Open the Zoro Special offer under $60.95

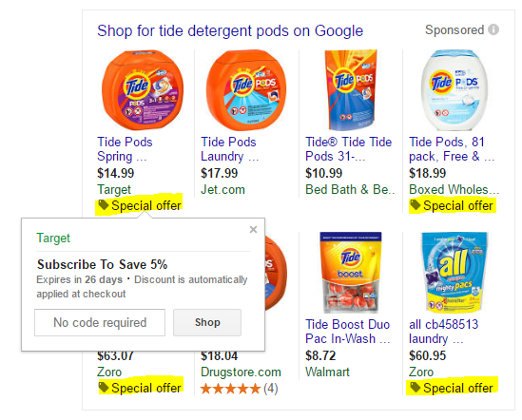point(452,388)
